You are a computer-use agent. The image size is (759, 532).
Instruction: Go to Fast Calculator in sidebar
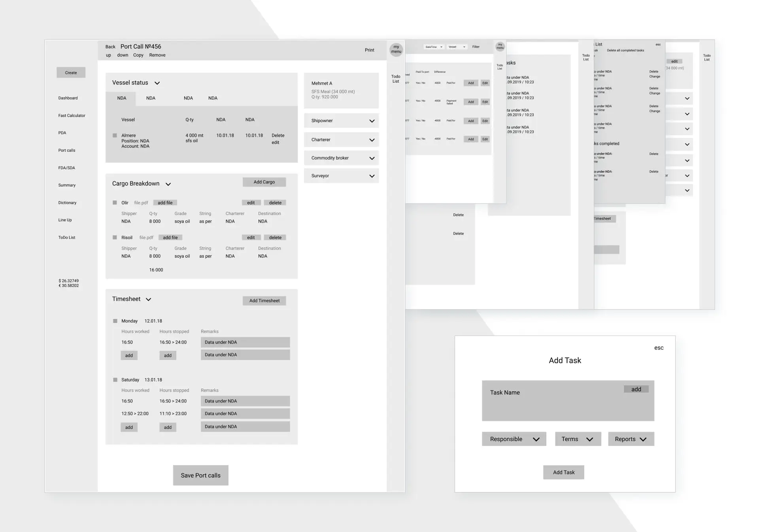pos(72,116)
